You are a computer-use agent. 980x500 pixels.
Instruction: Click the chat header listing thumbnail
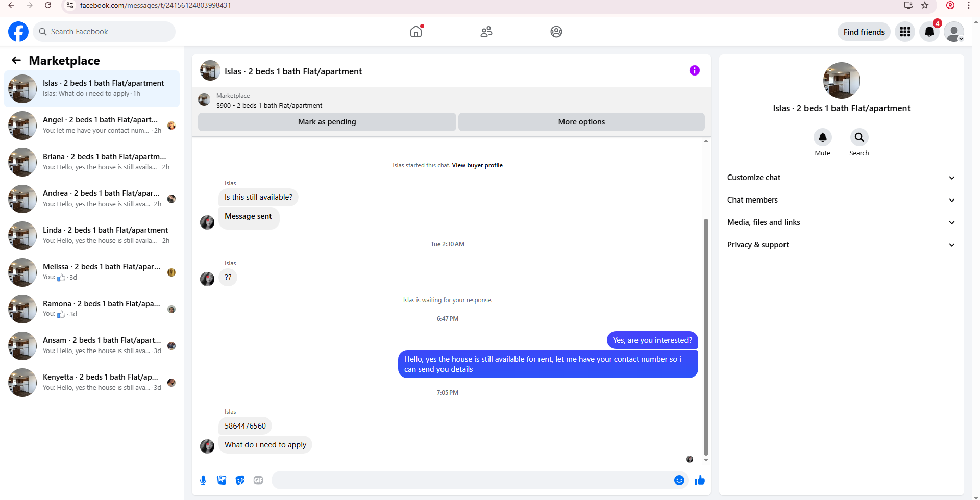click(210, 71)
